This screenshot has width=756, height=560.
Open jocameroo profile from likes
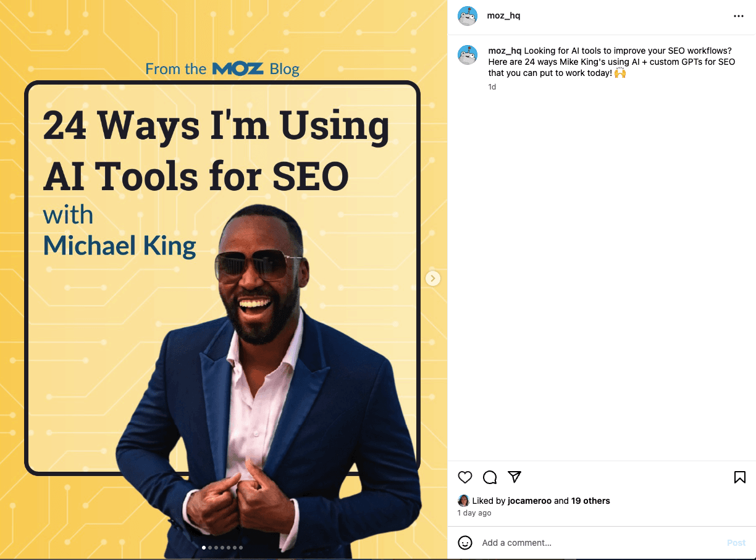(x=529, y=501)
